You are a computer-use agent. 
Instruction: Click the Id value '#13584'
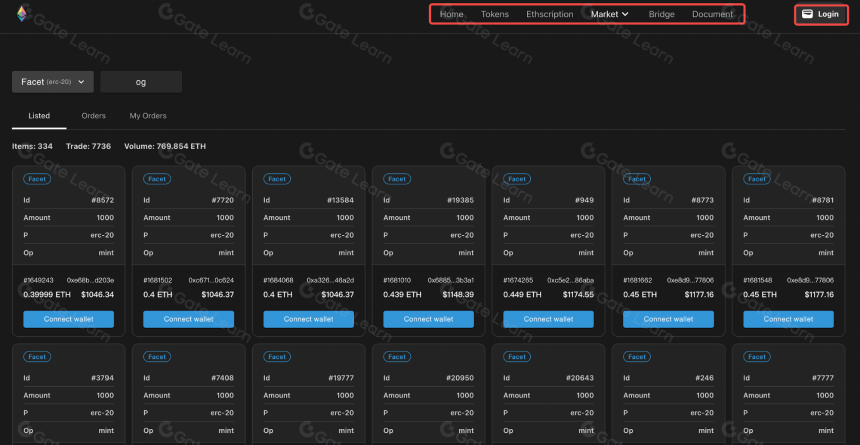tap(341, 200)
